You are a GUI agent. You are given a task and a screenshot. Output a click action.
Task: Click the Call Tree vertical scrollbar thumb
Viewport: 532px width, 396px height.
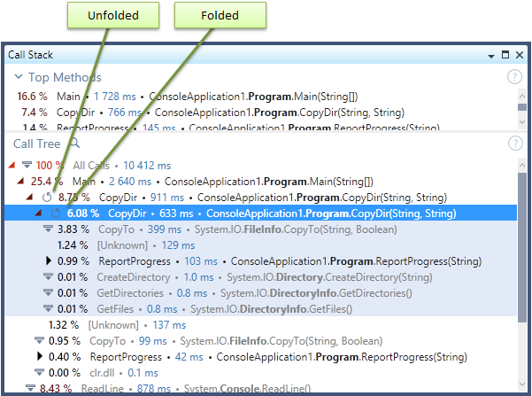point(522,248)
